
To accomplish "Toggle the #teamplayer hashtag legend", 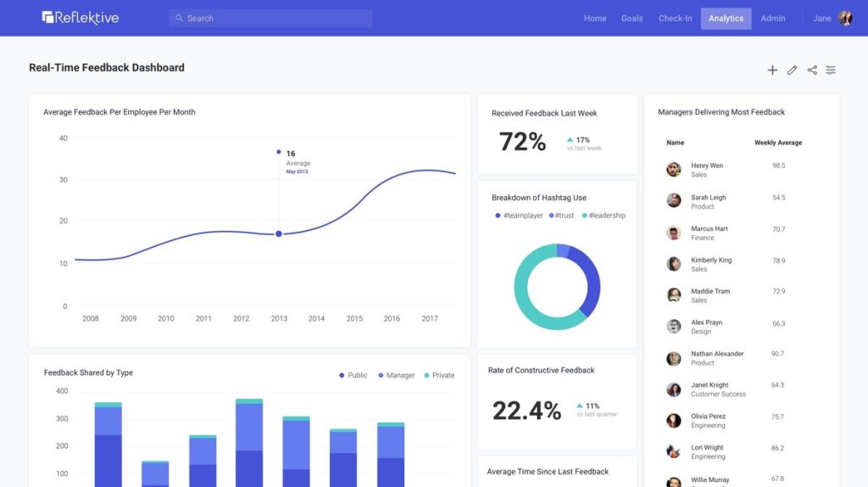I will click(519, 216).
